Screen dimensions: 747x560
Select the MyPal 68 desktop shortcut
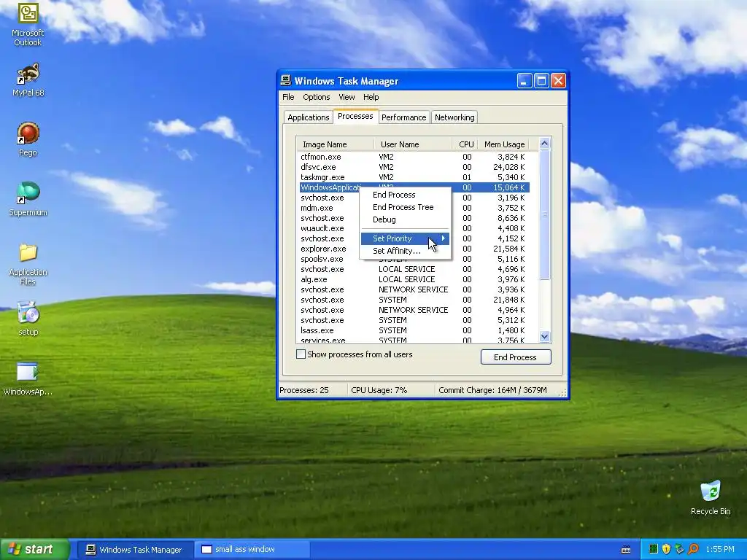(28, 79)
